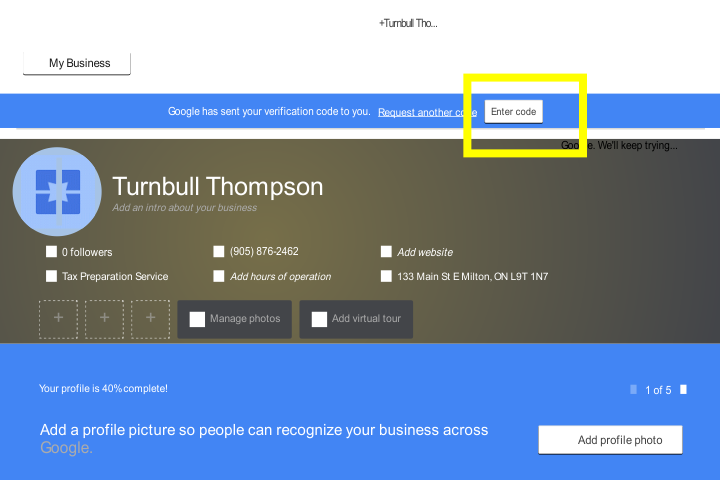Open the 0 followers text
Screen dimensions: 720x480
[87, 252]
